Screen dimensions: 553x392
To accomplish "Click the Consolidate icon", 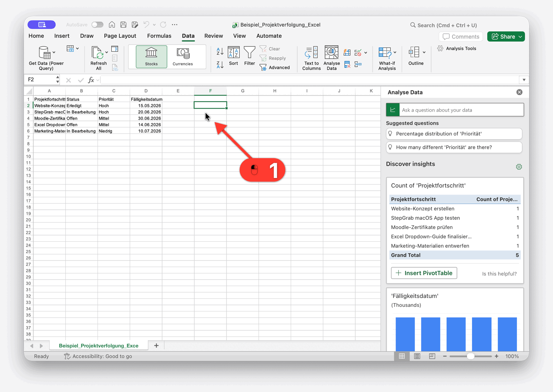I will [x=358, y=64].
